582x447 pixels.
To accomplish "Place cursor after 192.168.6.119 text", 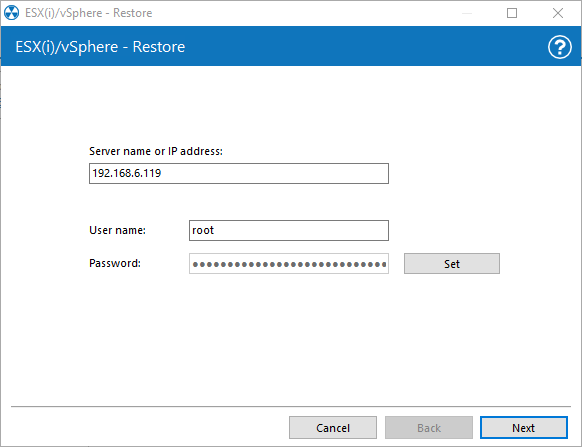I will point(162,173).
